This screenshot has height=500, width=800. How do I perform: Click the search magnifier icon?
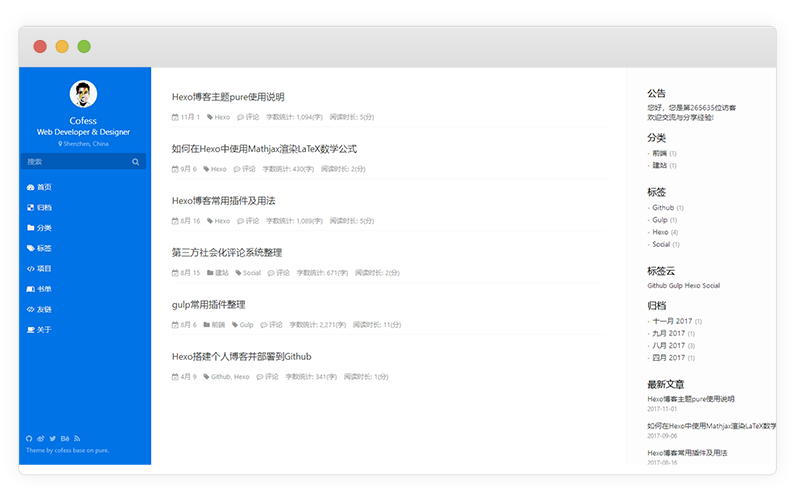[136, 162]
